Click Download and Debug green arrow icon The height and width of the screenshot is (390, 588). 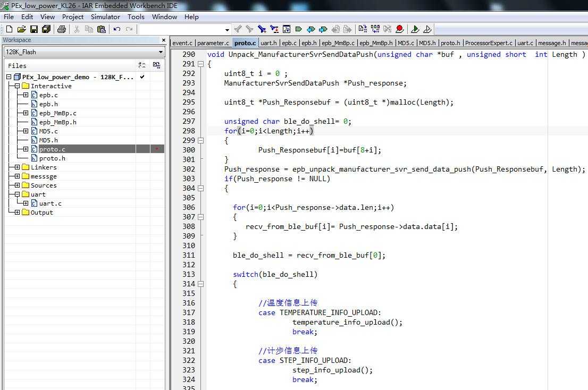415,29
